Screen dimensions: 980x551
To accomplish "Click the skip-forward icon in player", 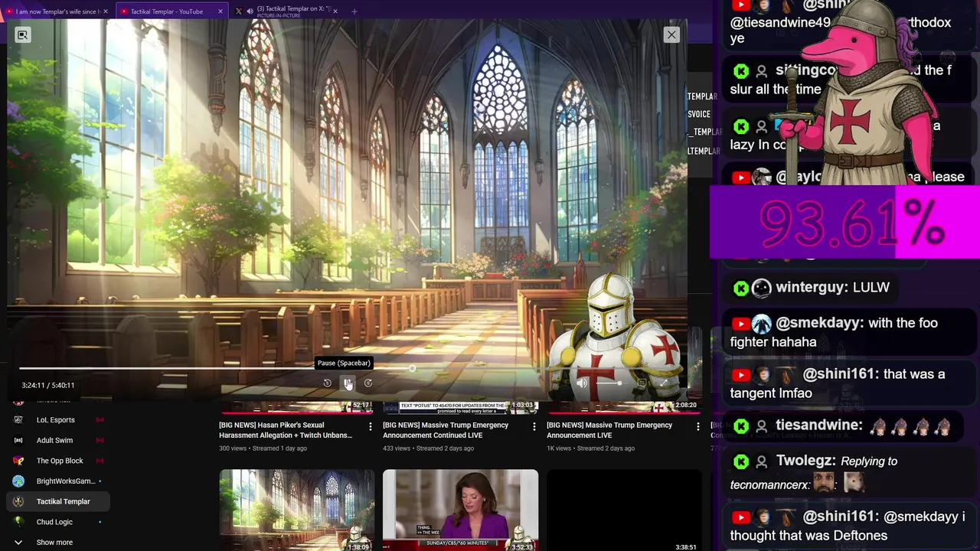I will pos(368,383).
